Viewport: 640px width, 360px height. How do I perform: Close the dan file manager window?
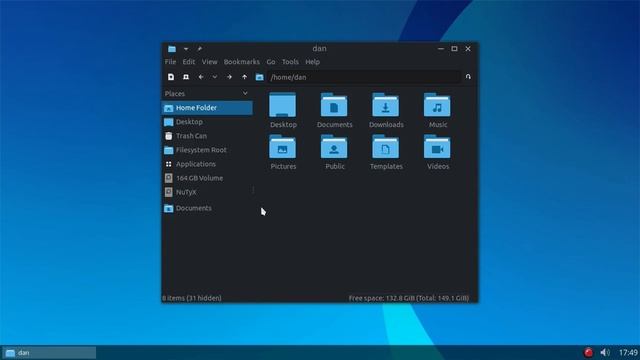tap(468, 49)
